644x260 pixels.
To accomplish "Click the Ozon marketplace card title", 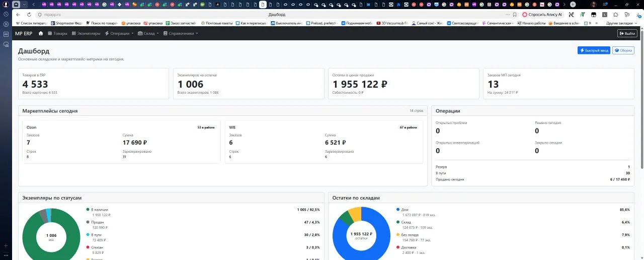I will click(31, 127).
